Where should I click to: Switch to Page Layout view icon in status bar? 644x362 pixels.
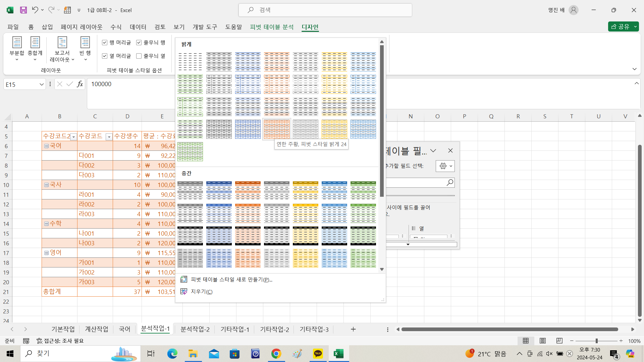pos(542,341)
